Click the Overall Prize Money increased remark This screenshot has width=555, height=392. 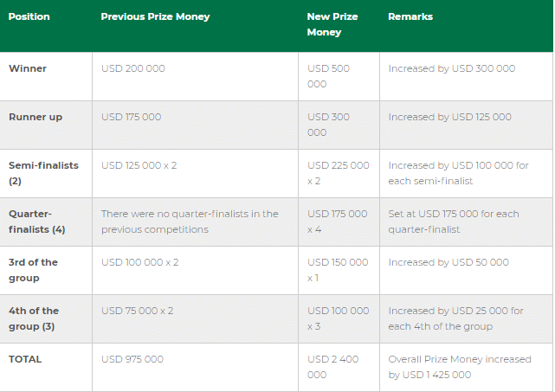click(460, 367)
